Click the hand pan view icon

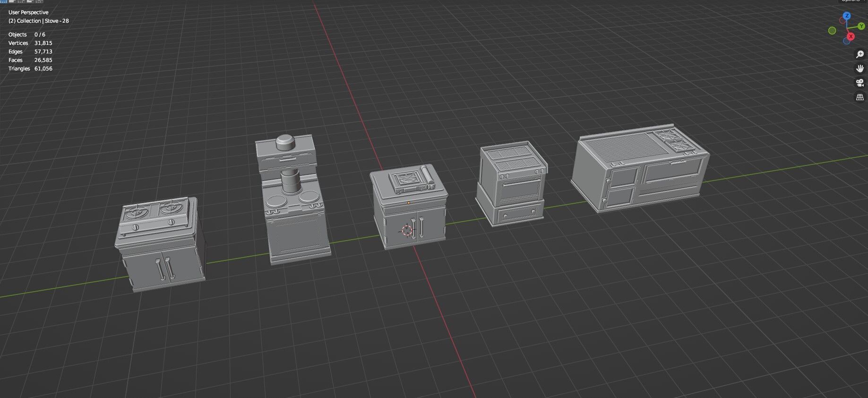pyautogui.click(x=860, y=69)
